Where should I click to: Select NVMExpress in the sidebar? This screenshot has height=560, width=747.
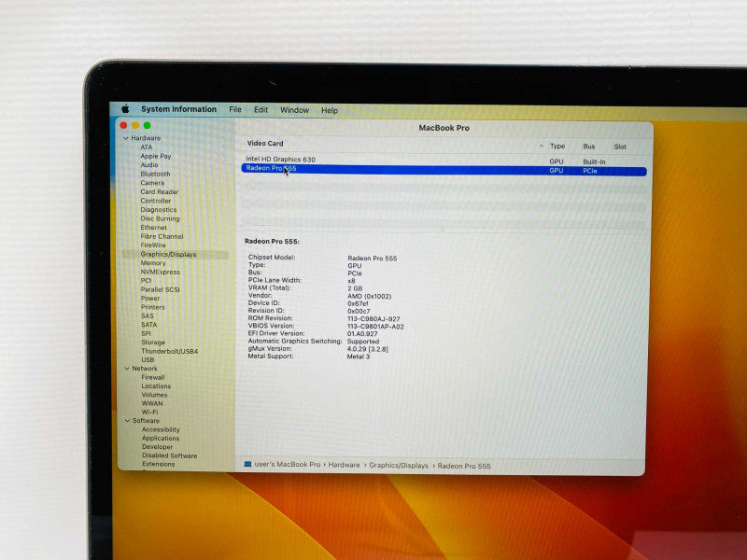(160, 272)
